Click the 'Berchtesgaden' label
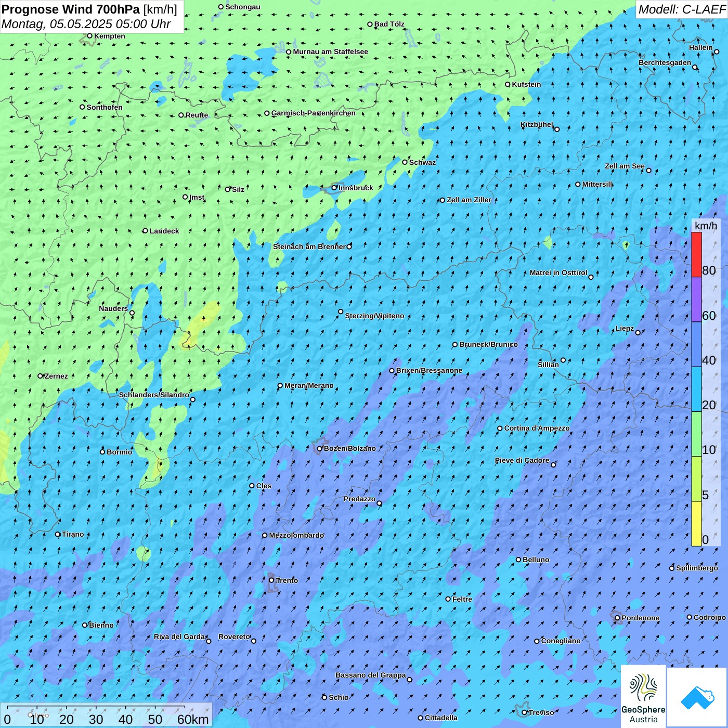The width and height of the screenshot is (728, 728). coord(665,62)
